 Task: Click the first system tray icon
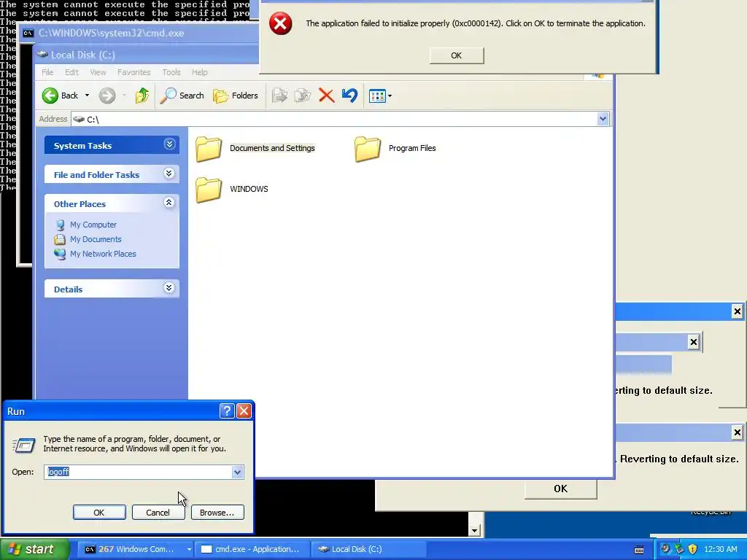665,549
